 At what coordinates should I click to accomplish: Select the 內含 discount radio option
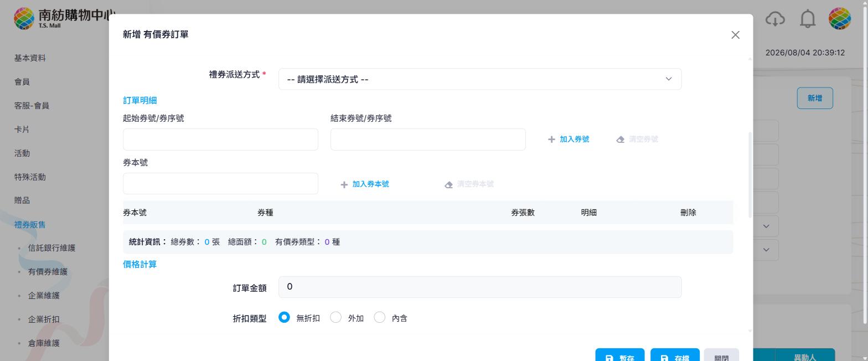(379, 317)
